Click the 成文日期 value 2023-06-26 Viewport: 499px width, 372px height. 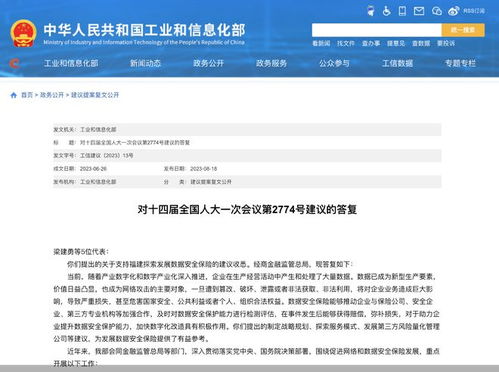93,169
